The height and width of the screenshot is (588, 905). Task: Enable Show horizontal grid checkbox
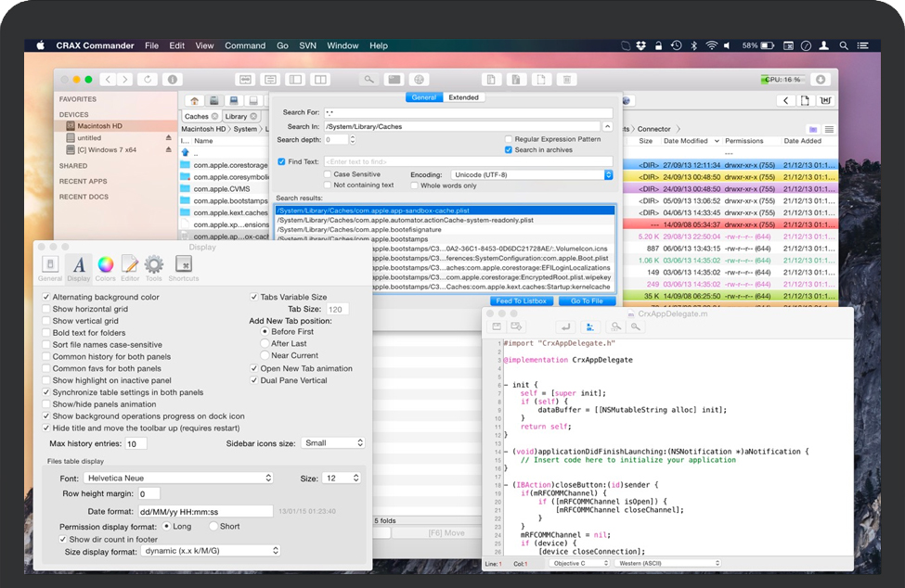coord(46,309)
